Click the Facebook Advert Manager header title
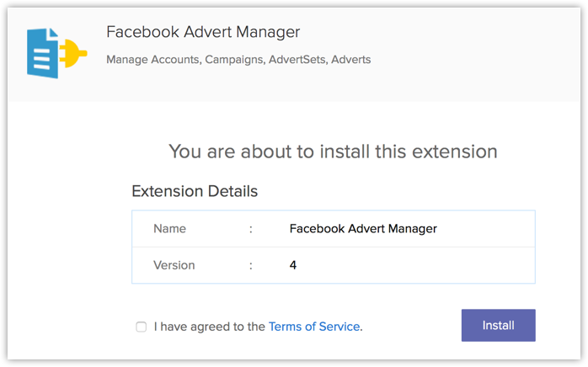Image resolution: width=588 pixels, height=367 pixels. pyautogui.click(x=203, y=33)
